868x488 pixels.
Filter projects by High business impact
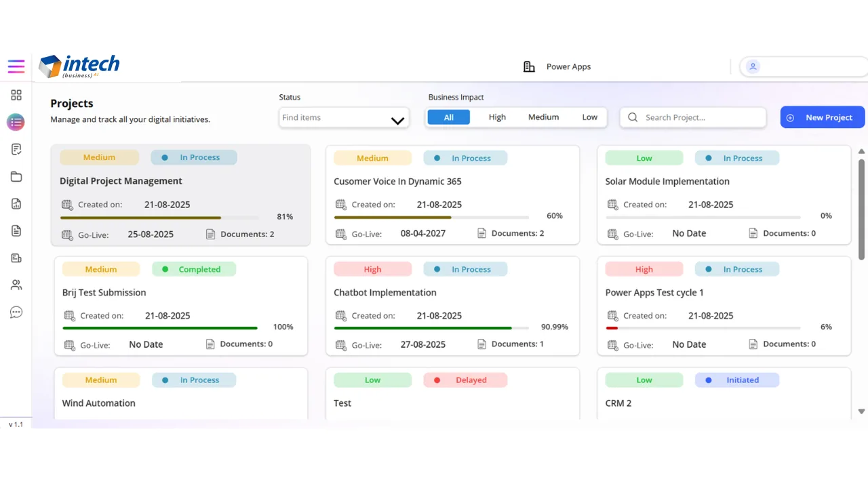497,117
